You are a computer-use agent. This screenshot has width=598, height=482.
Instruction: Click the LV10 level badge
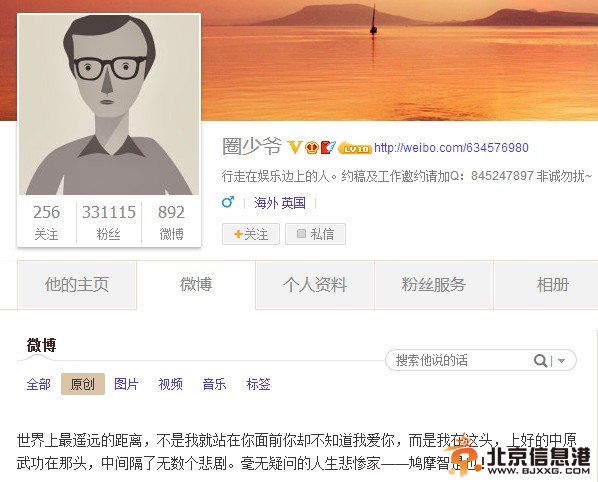point(354,148)
